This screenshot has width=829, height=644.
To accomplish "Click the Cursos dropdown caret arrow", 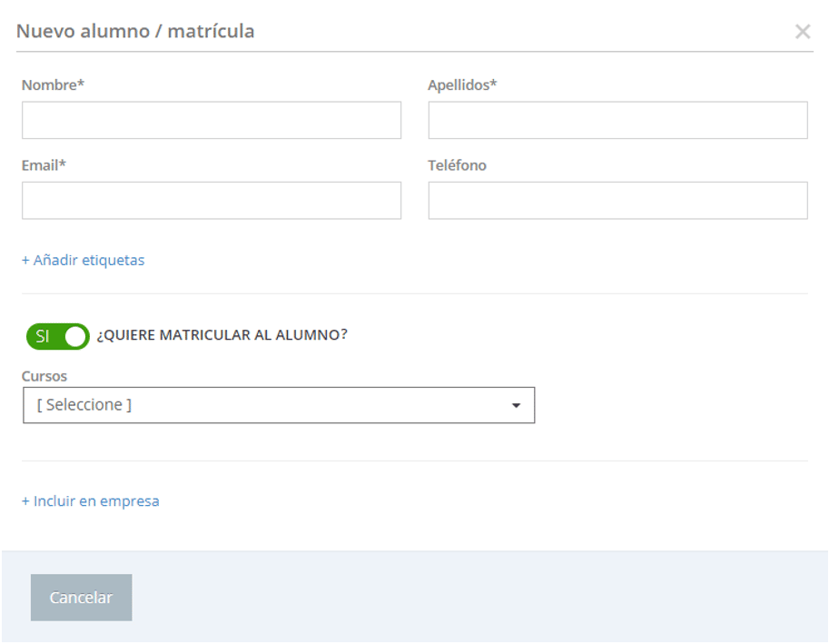I will coord(516,406).
